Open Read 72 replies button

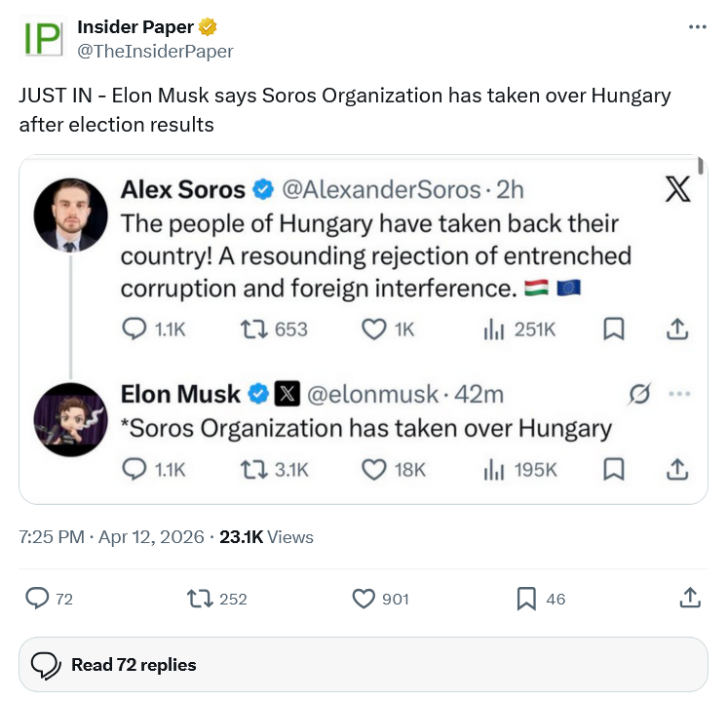pos(364,665)
